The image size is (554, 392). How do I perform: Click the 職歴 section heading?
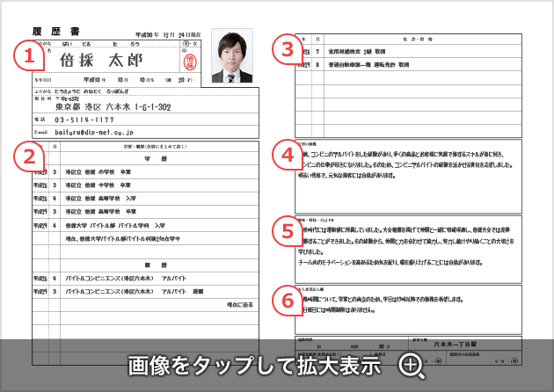click(146, 265)
